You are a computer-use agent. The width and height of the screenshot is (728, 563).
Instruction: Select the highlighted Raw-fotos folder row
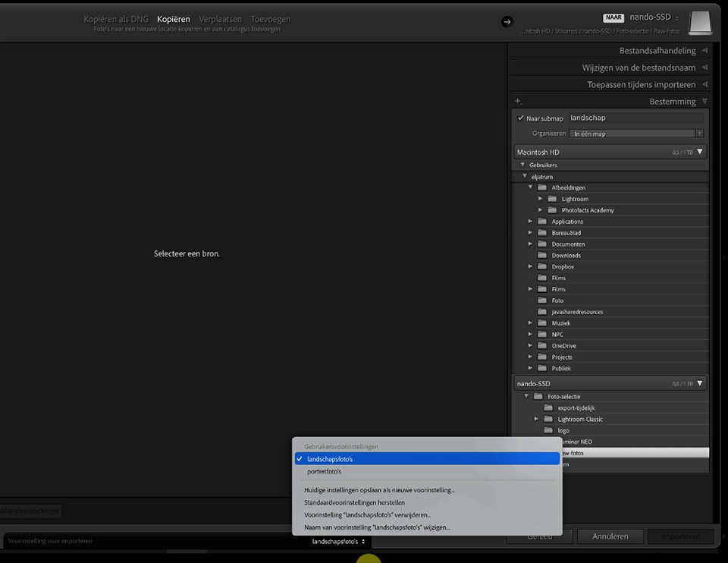635,453
